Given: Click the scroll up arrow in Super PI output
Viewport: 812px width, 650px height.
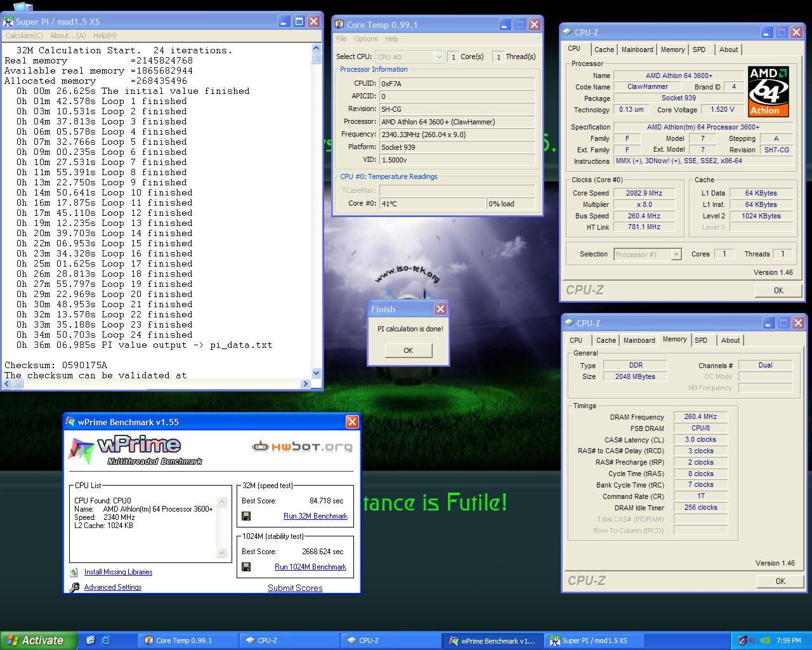Looking at the screenshot, I should coord(317,48).
